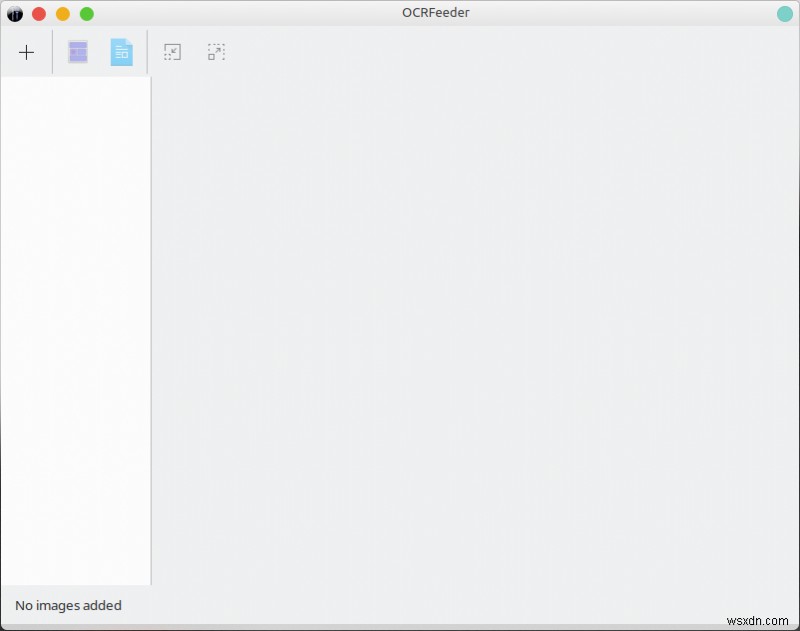Image resolution: width=800 pixels, height=631 pixels.
Task: Click the teal circle in the title bar
Action: (x=785, y=13)
